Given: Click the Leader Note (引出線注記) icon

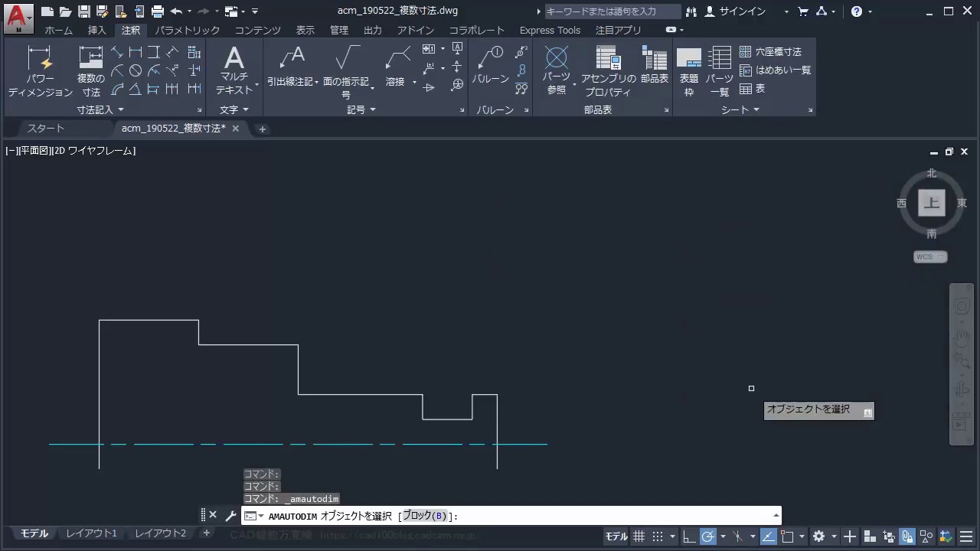Looking at the screenshot, I should tap(292, 65).
